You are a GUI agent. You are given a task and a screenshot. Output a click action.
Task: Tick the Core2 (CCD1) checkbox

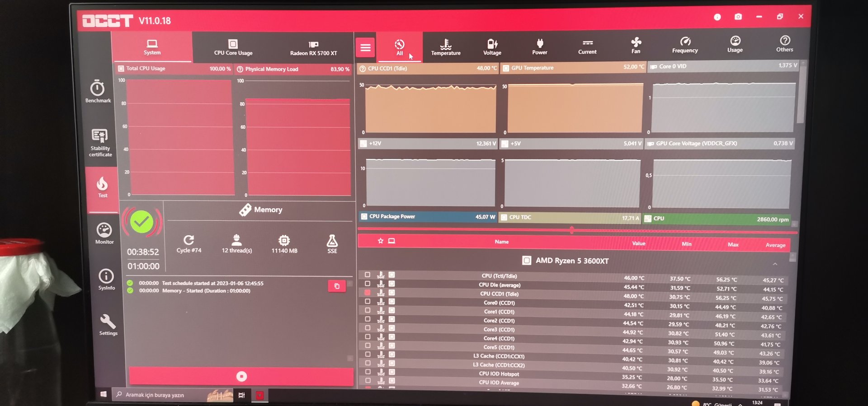coord(368,319)
